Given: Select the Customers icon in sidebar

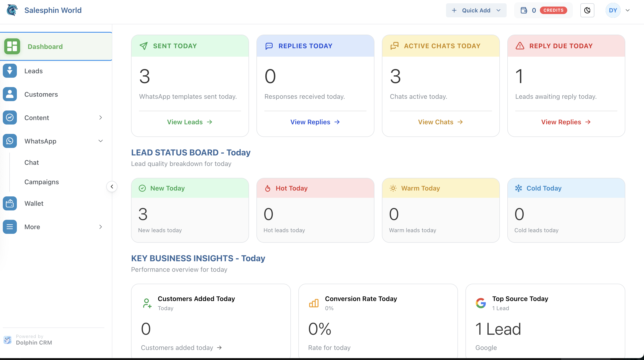Looking at the screenshot, I should tap(10, 94).
